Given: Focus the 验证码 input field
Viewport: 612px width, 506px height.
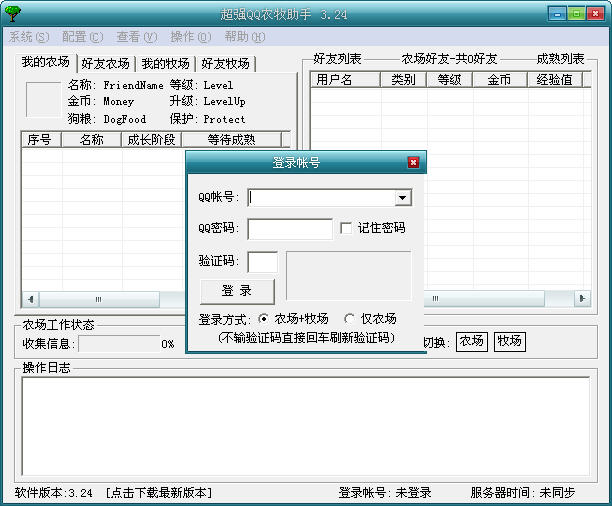Looking at the screenshot, I should click(x=263, y=262).
